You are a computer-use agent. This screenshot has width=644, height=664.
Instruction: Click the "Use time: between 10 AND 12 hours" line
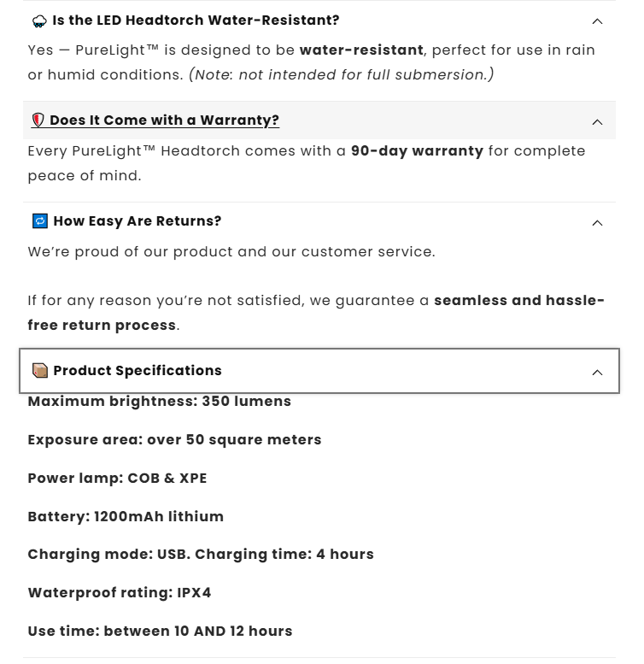[160, 632]
